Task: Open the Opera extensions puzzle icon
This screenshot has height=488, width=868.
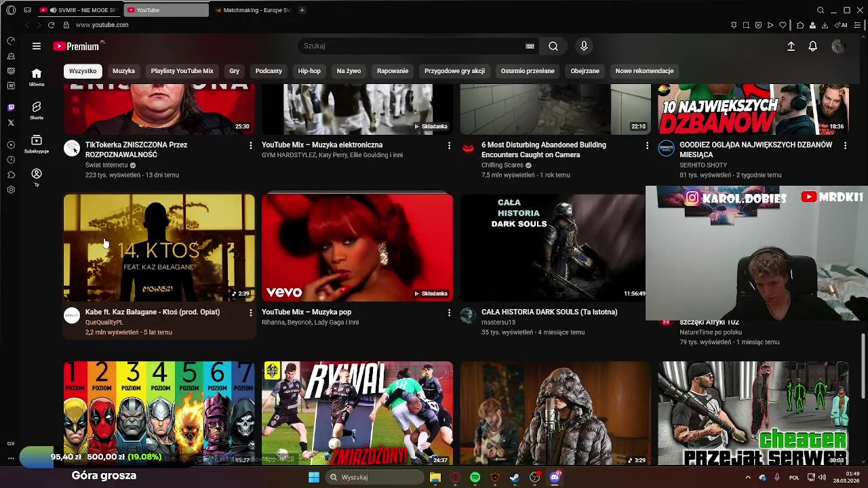Action: click(x=800, y=25)
